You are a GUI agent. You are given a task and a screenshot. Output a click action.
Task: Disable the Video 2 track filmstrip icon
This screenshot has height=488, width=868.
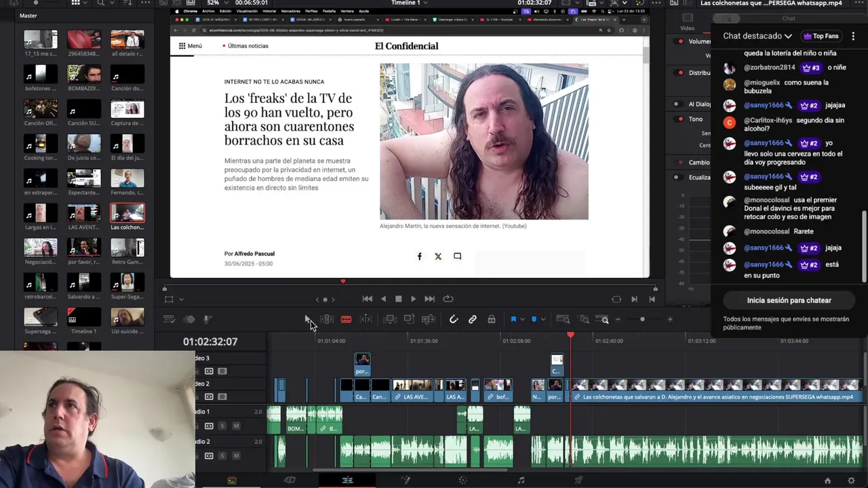pyautogui.click(x=222, y=397)
